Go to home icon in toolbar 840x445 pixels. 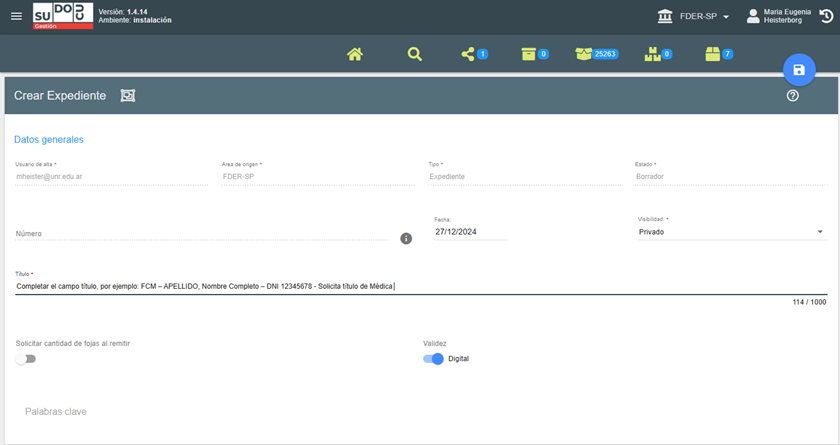pos(355,54)
